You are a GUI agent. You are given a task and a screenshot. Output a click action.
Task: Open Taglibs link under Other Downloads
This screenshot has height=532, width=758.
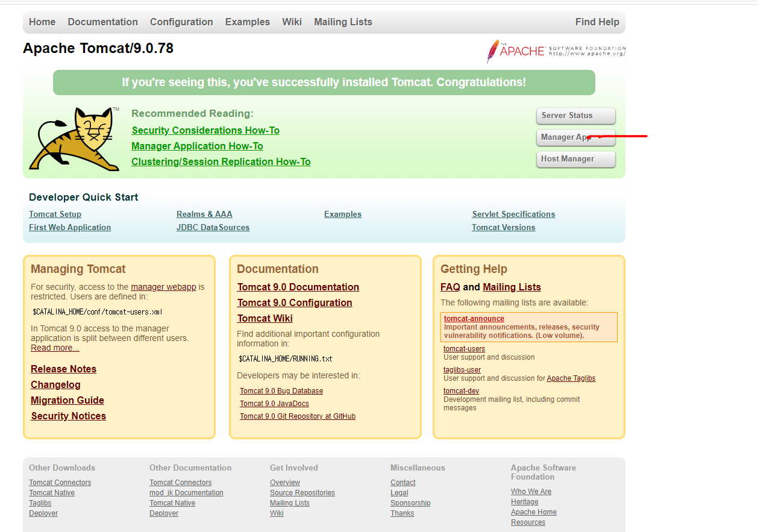pos(40,503)
